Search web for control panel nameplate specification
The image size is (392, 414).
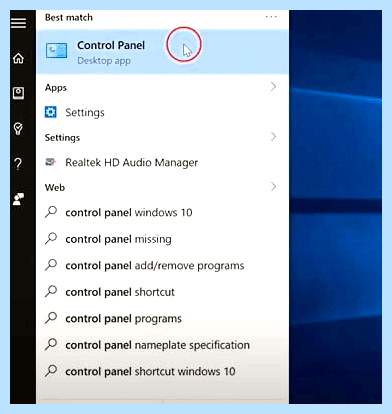point(162,345)
